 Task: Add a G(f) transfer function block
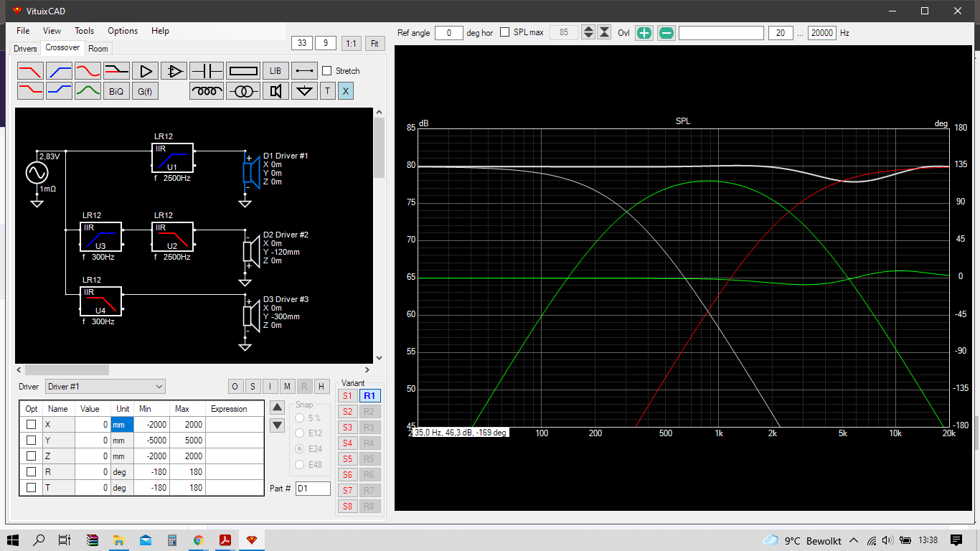(x=146, y=91)
